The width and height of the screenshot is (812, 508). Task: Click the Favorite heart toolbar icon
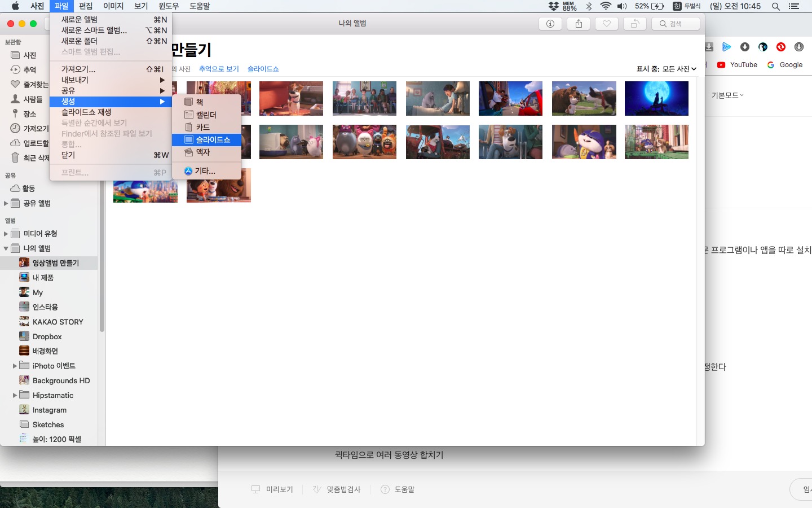607,24
